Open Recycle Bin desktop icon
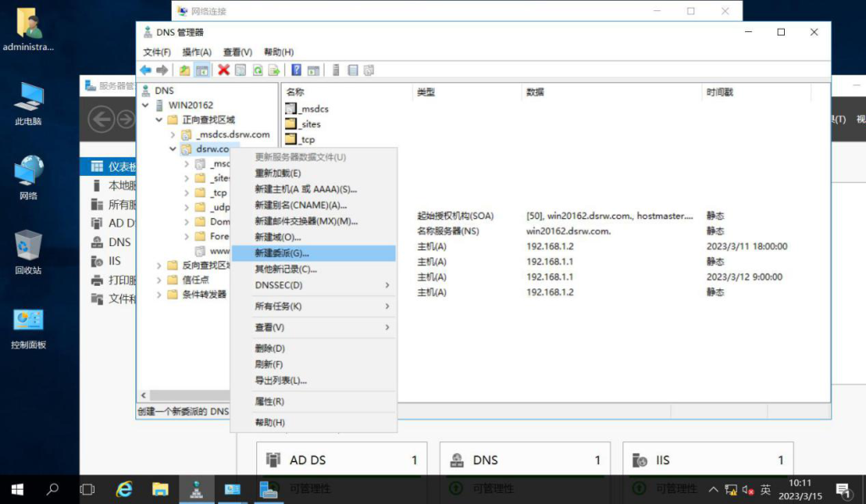The height and width of the screenshot is (504, 866). [28, 252]
